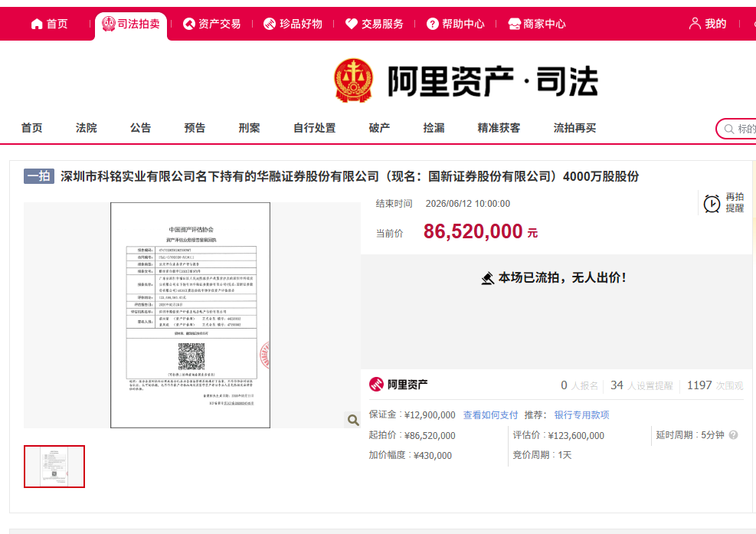This screenshot has height=534, width=756.
Task: Click the 阿里资产·司法 emblem logo
Action: pyautogui.click(x=353, y=80)
